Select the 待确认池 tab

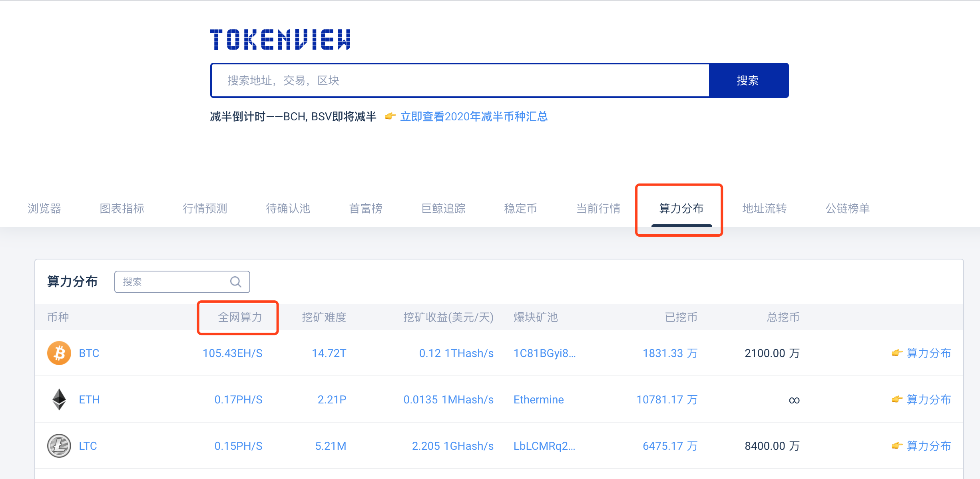click(288, 208)
